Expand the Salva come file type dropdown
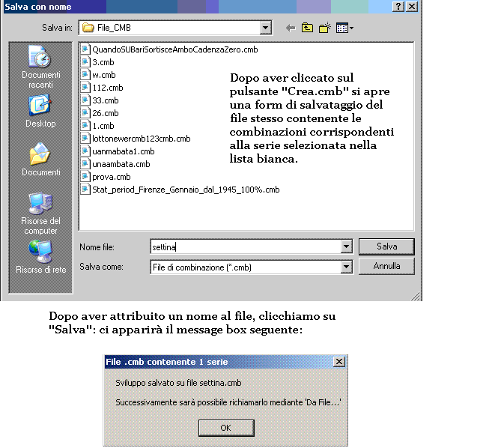Image resolution: width=495 pixels, height=448 pixels. coord(346,267)
